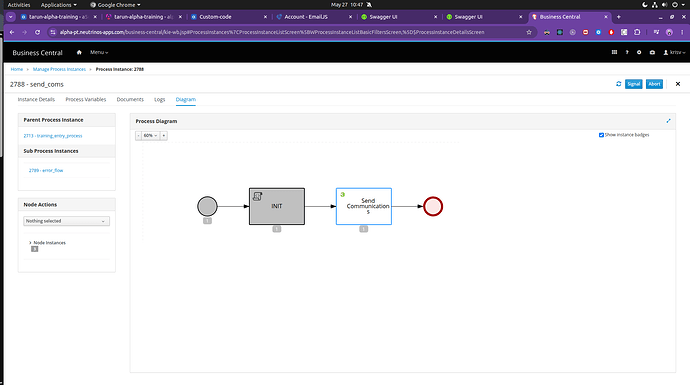Select the start event node in diagram
The height and width of the screenshot is (385, 690).
pyautogui.click(x=207, y=206)
